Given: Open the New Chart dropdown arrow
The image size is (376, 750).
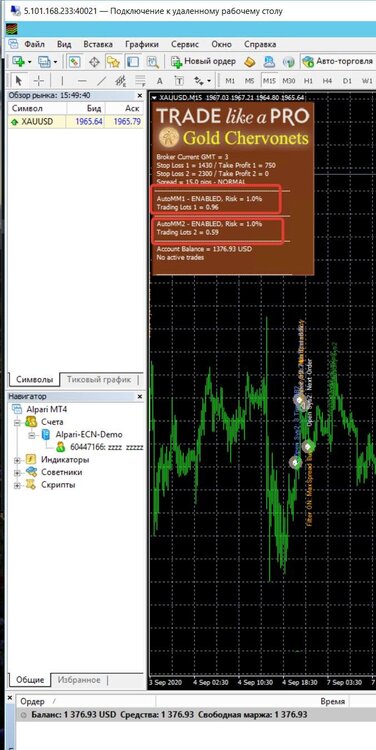Looking at the screenshot, I should (x=30, y=62).
